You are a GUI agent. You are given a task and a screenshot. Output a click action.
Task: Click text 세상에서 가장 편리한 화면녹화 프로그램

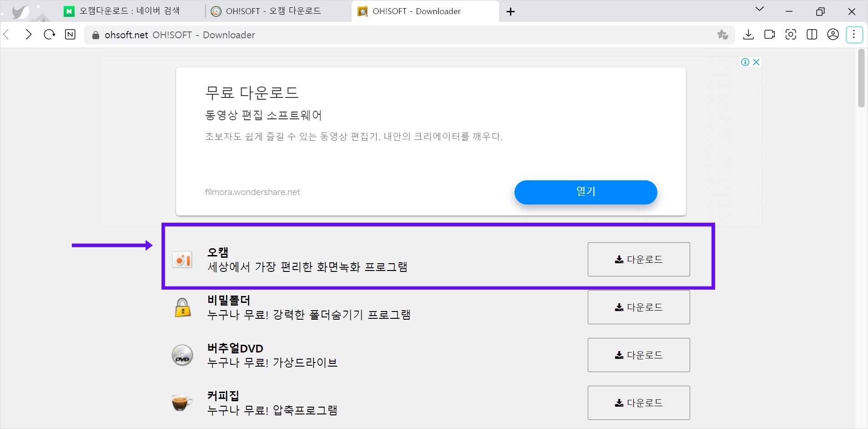[308, 267]
